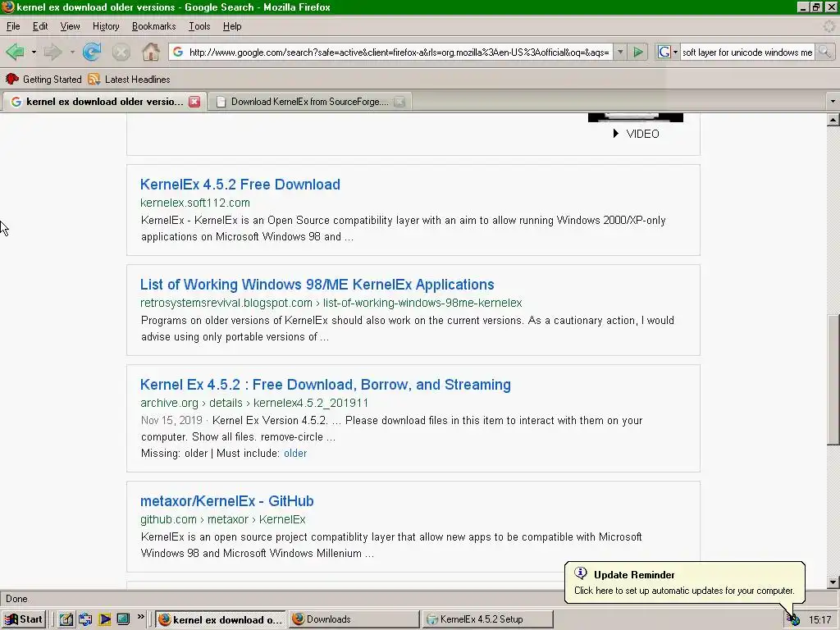Switch to KernelEx 4.5.2 Setup taskbar window

click(x=487, y=619)
